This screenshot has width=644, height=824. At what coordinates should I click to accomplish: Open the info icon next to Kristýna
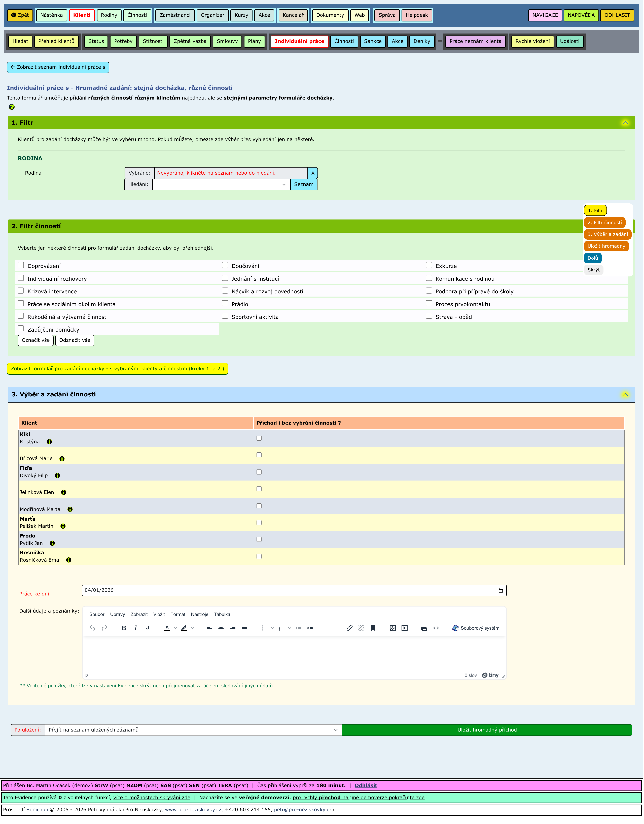[49, 442]
